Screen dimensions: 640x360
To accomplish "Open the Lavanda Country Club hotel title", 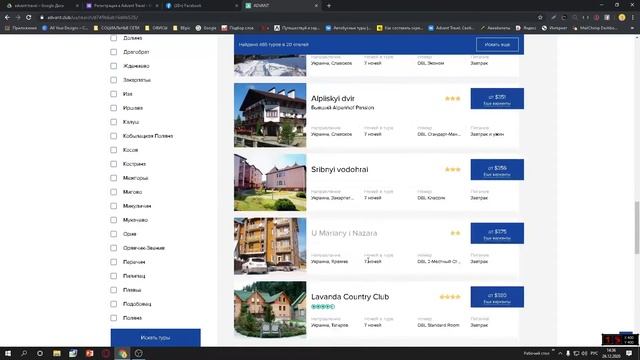I will [350, 297].
